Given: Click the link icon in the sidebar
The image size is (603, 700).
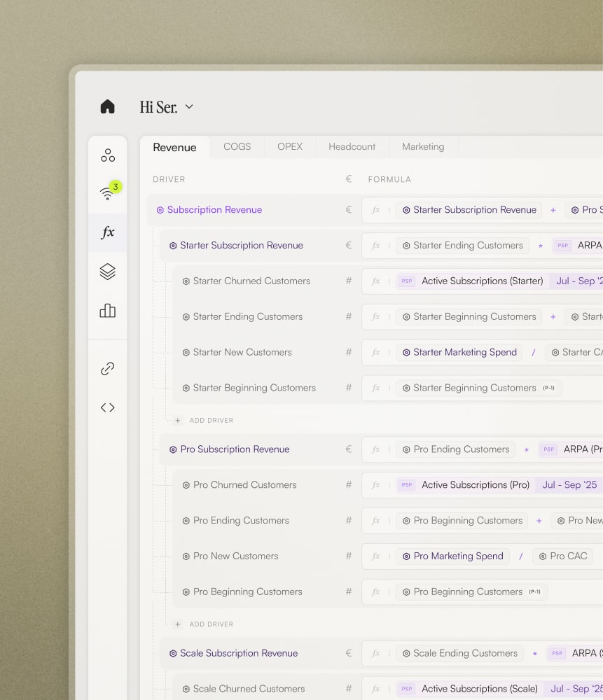Looking at the screenshot, I should [x=107, y=368].
